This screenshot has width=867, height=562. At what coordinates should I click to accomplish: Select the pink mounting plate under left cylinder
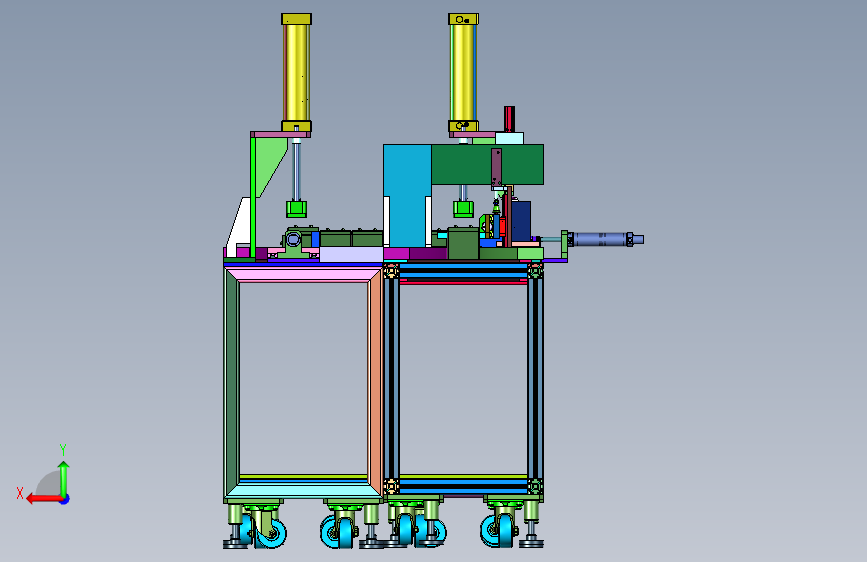click(280, 134)
